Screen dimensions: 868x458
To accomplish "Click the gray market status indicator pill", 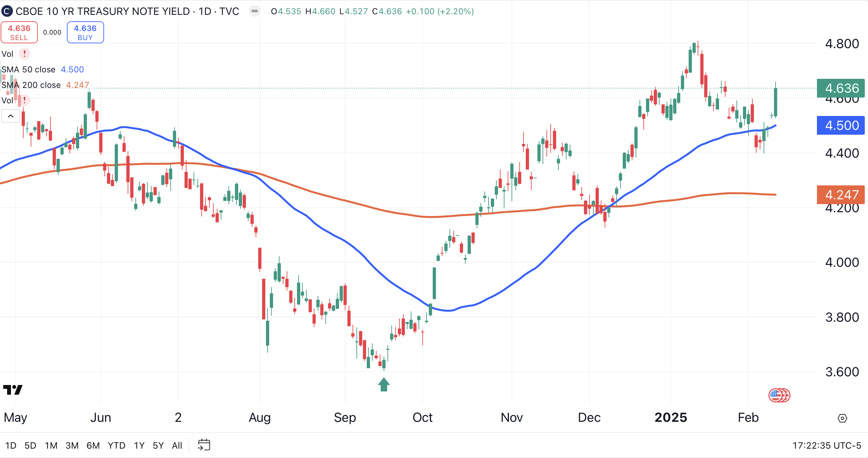I will click(255, 11).
